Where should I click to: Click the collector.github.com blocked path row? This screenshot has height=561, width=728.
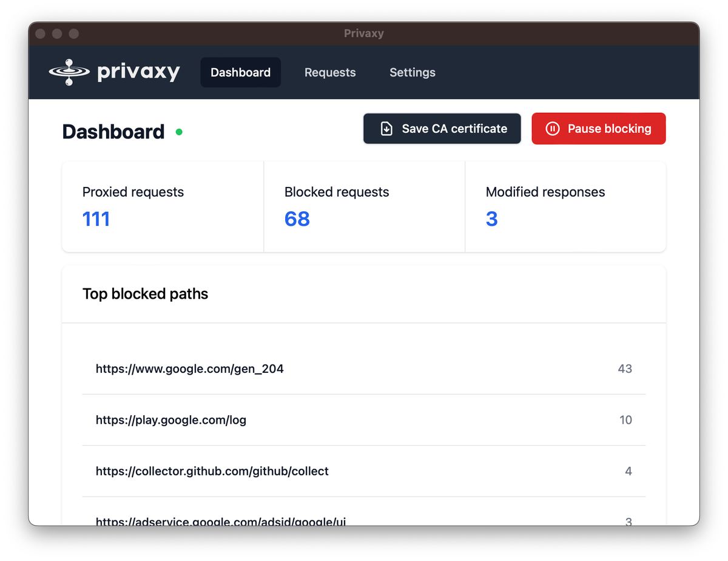(212, 471)
